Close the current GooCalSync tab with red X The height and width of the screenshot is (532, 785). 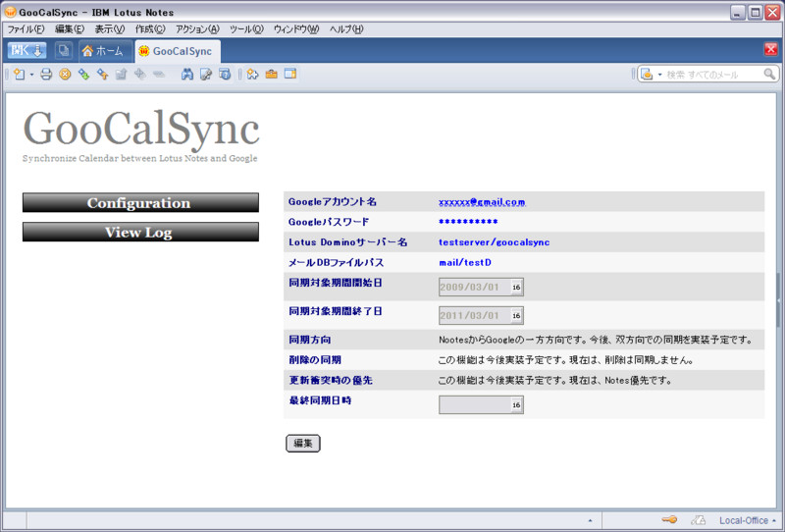coord(771,49)
